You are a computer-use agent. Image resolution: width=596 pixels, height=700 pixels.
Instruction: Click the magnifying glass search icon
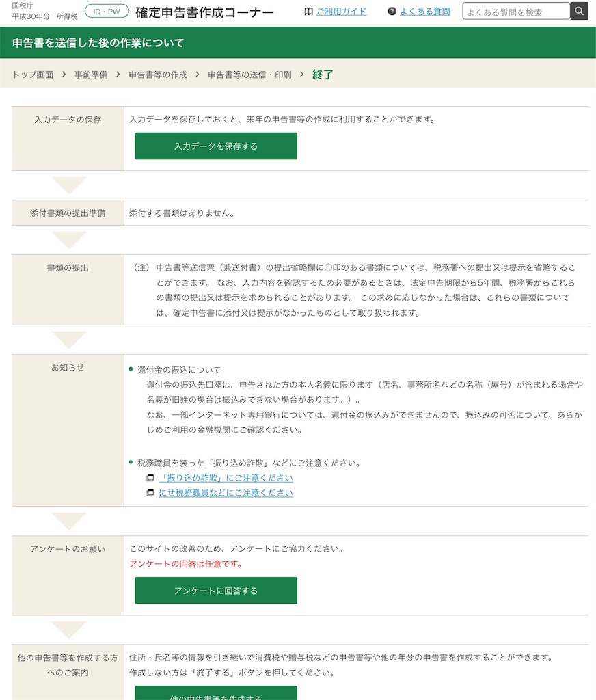point(578,11)
